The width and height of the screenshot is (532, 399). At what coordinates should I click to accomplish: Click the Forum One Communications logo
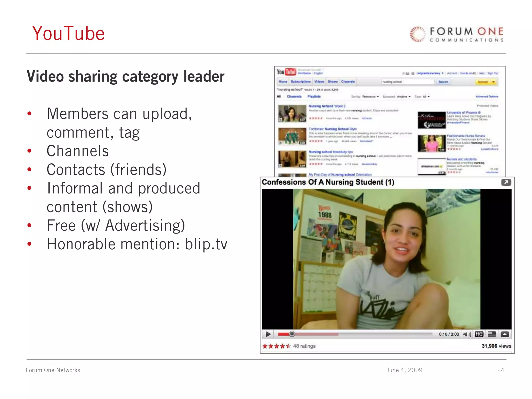457,34
